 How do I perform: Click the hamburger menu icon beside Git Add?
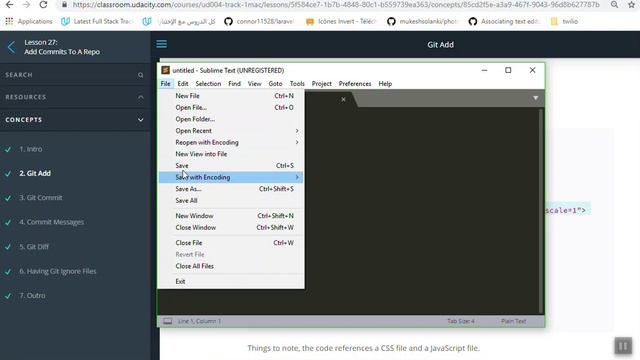pyautogui.click(x=162, y=44)
